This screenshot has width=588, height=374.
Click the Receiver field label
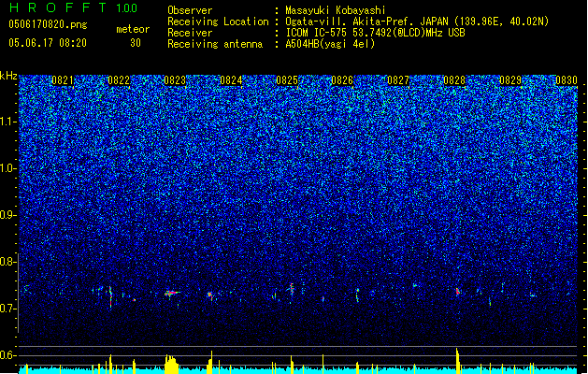pos(190,33)
